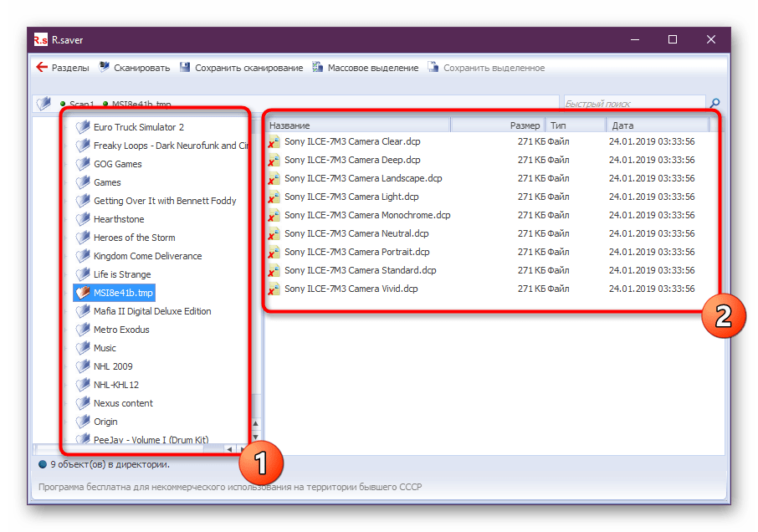Viewport: 758px width, 532px height.
Task: Click icon of Sony Camera Landscape.dcp file
Action: click(x=274, y=178)
